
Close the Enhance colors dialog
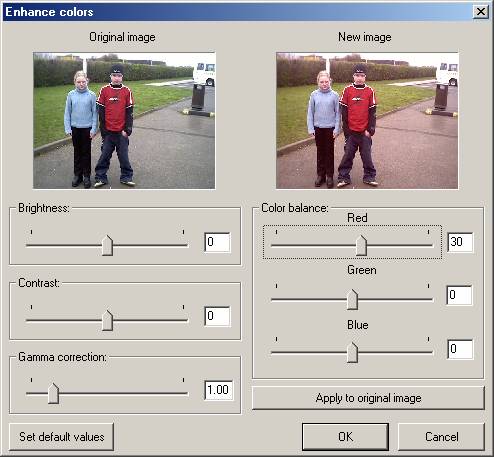click(x=481, y=12)
